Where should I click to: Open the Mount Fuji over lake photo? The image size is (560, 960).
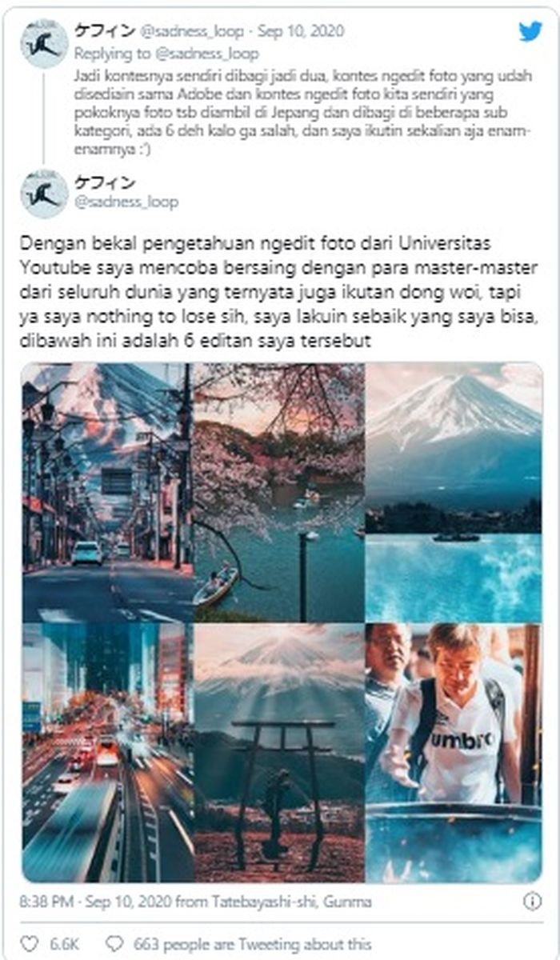click(x=453, y=493)
